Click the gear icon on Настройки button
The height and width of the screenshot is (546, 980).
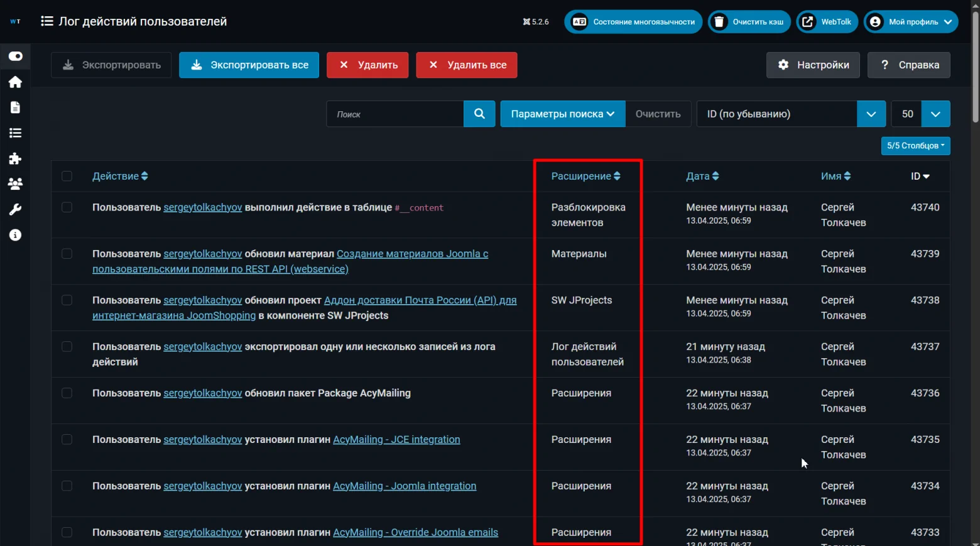tap(783, 65)
